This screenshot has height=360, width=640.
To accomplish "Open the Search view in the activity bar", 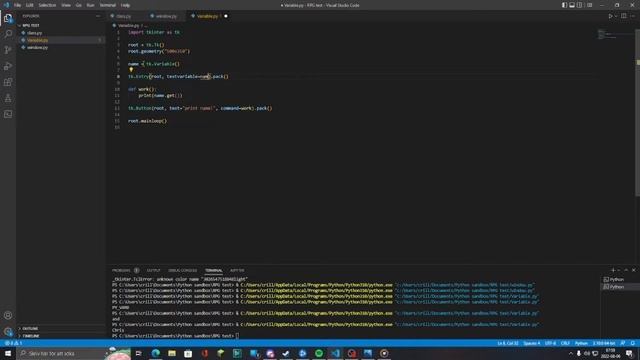I will click(8, 33).
